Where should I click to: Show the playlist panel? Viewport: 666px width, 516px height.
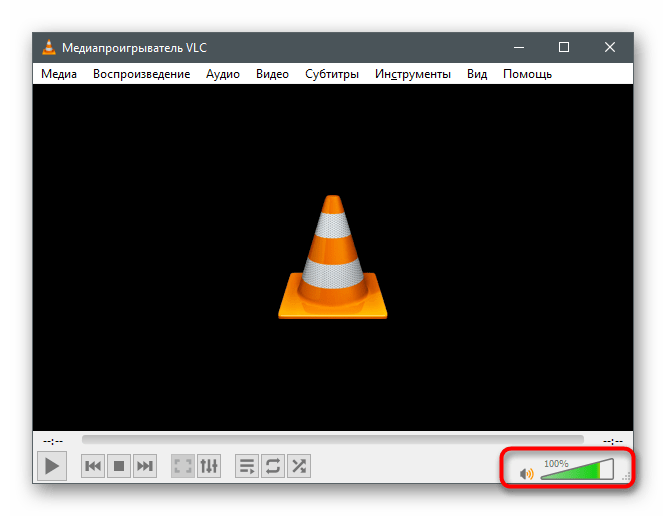247,466
